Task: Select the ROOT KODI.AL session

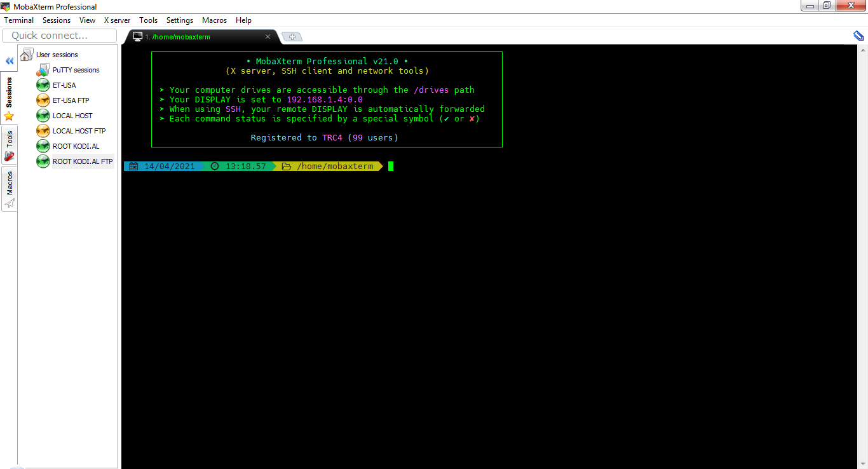Action: tap(76, 146)
